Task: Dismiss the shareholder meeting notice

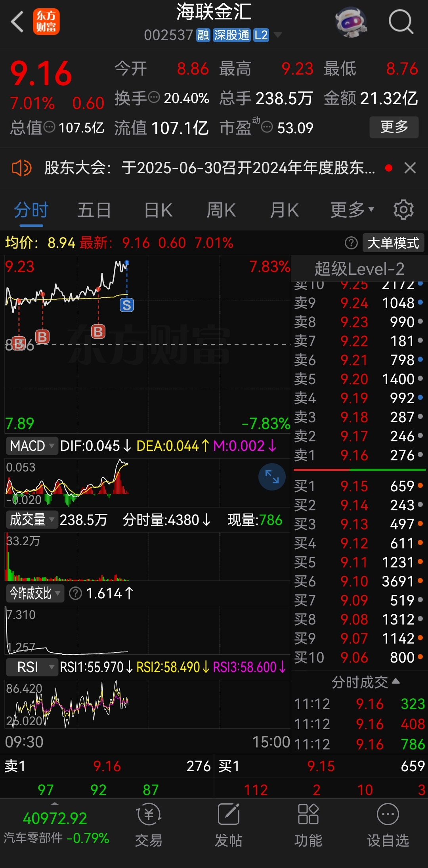Action: coord(410,168)
